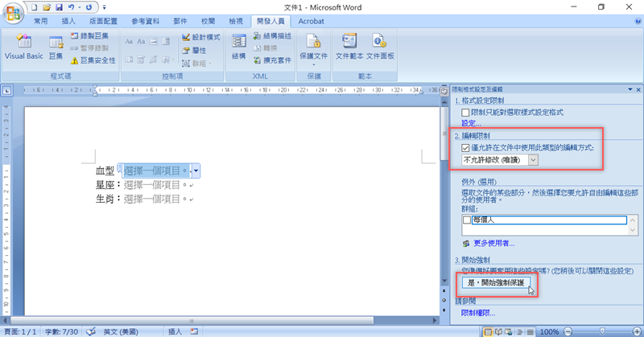Open 文件面板 (Document Panel)
This screenshot has width=644, height=337.
point(380,47)
